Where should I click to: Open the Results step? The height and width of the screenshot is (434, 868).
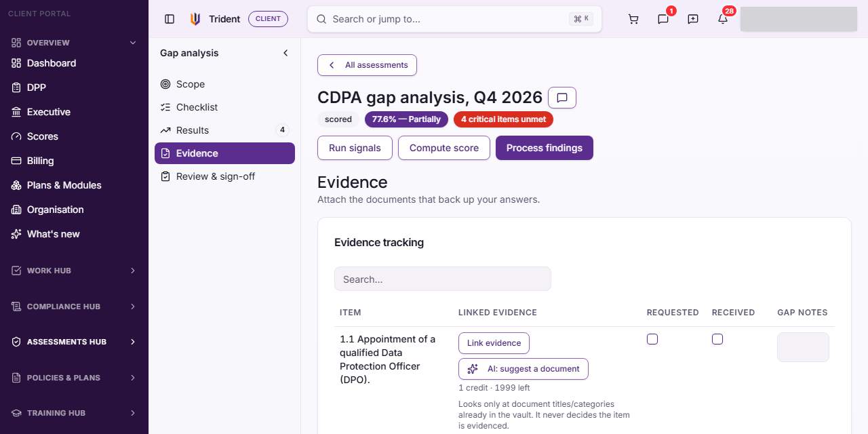pos(224,130)
